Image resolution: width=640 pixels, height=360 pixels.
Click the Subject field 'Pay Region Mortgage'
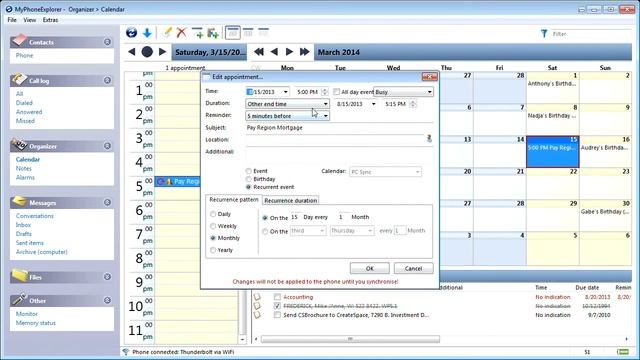click(x=339, y=128)
